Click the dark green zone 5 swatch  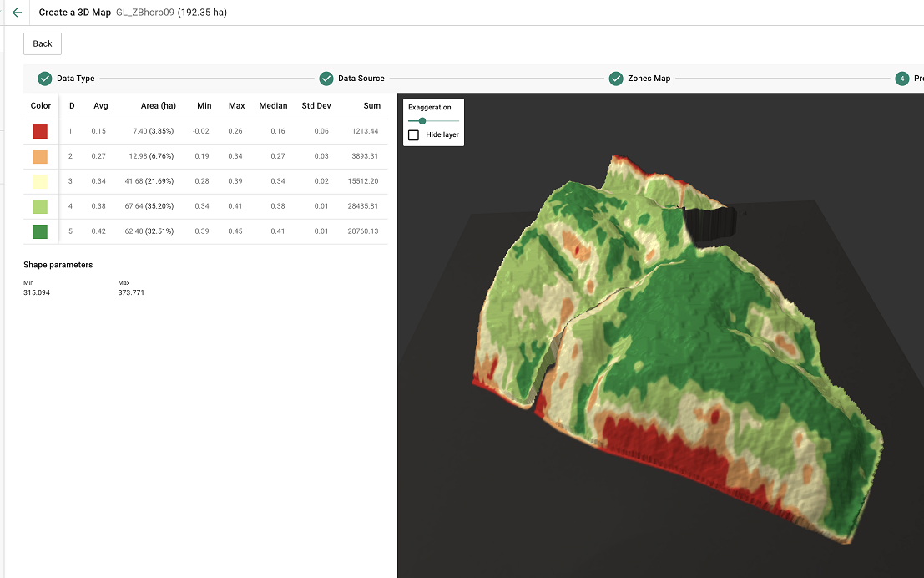pos(40,232)
